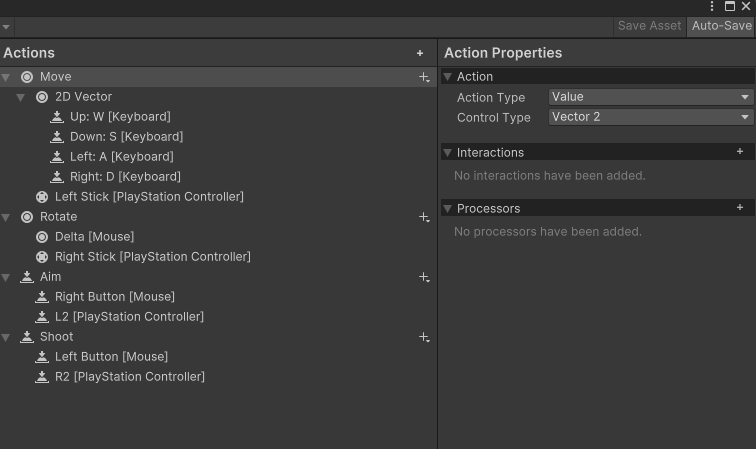Screen dimensions: 756x449
Task: Toggle the Auto-Save option
Action: (721, 26)
